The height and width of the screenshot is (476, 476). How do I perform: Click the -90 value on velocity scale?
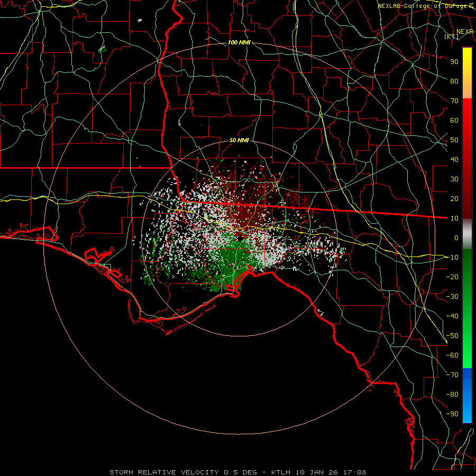tap(452, 414)
